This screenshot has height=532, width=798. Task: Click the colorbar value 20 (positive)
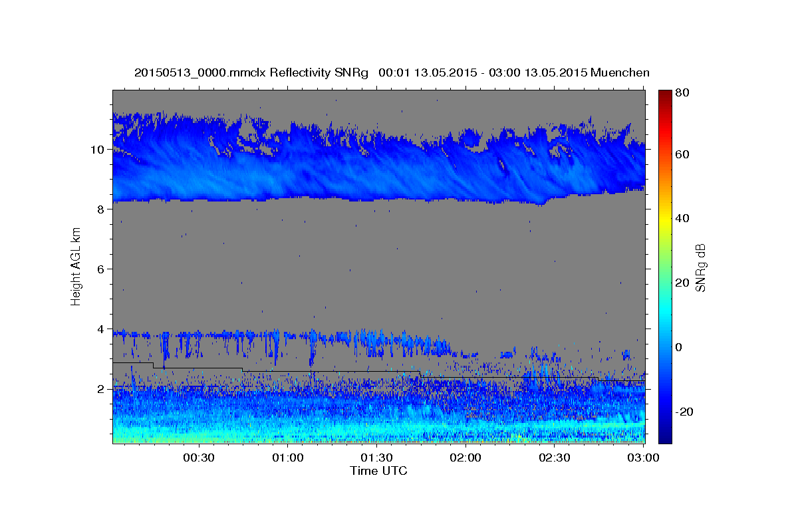(x=681, y=283)
